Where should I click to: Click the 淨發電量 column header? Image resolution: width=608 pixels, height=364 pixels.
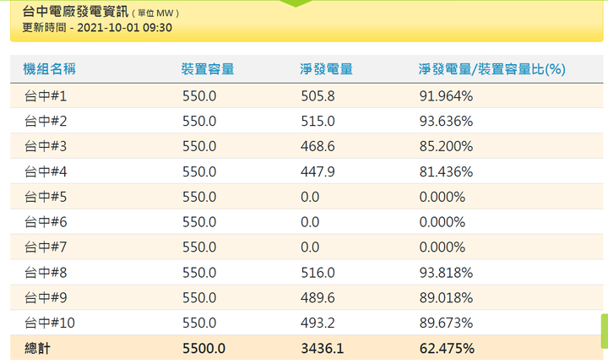pos(327,69)
